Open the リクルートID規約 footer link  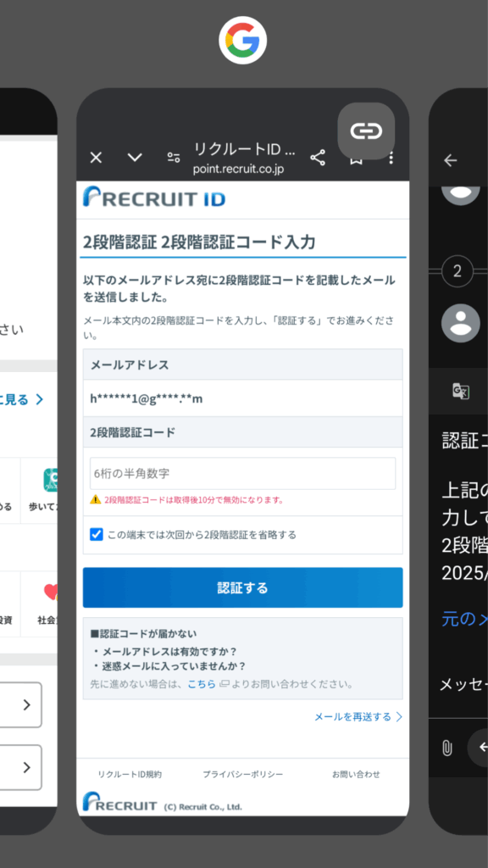click(130, 775)
